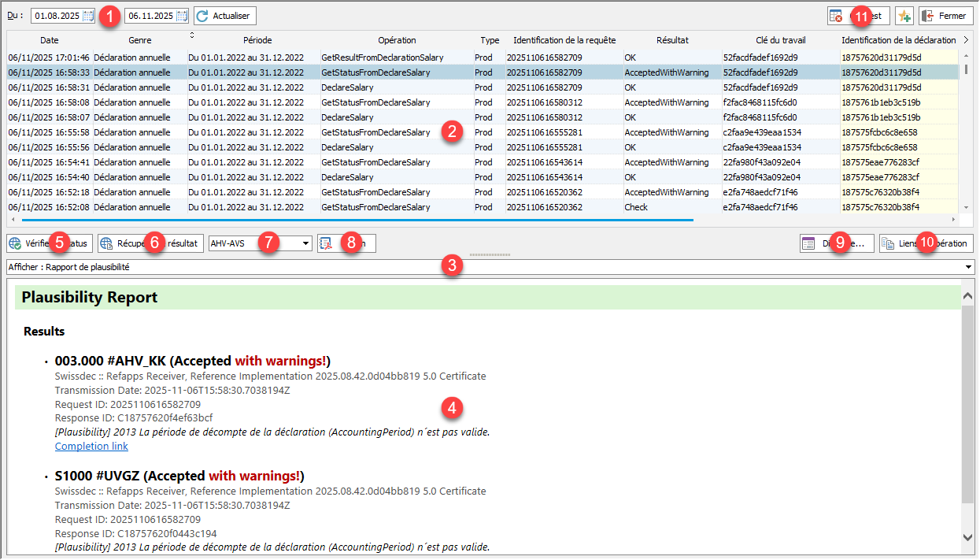This screenshot has width=980, height=560.
Task: Click the Vérifier le status globe icon
Action: pos(15,244)
